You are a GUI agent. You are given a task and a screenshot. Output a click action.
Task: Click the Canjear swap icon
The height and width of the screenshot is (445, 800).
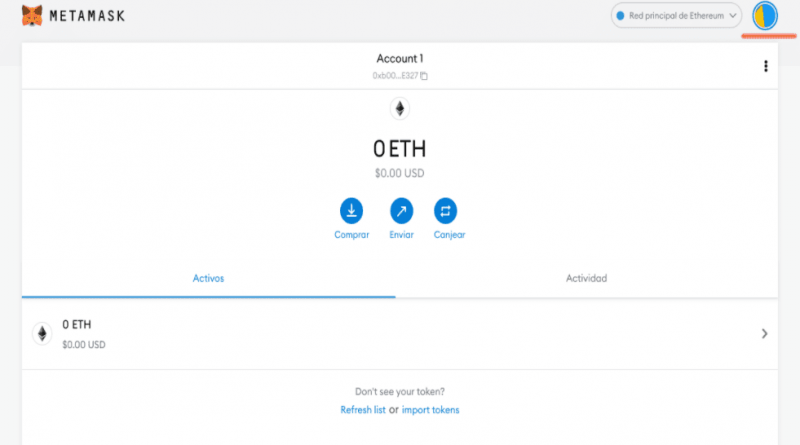pos(446,211)
